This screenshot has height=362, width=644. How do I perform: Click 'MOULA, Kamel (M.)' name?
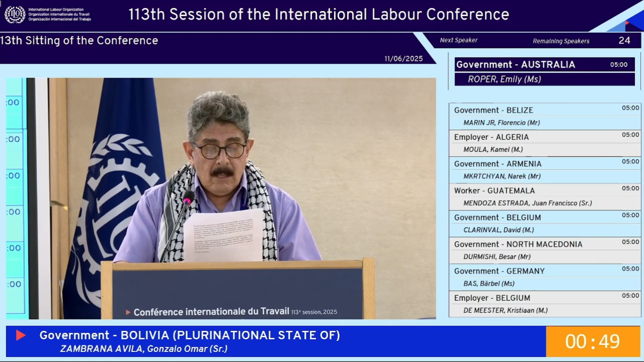point(493,149)
